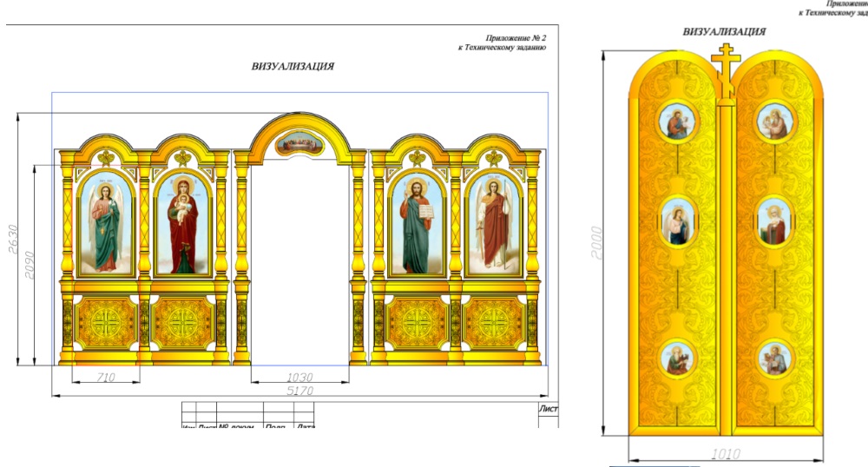
Task: Click the "Приложение № 2" header text
Action: (x=516, y=38)
